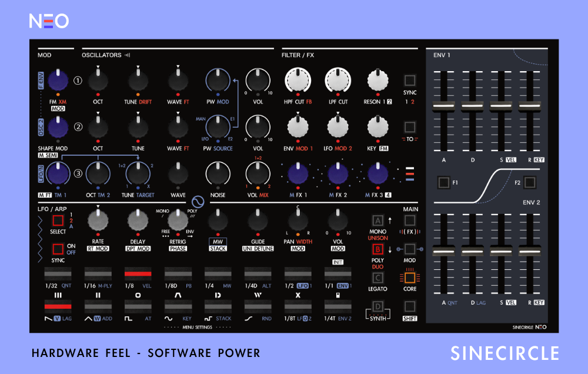Viewport: 588px width, 374px height.
Task: Select the B POLY DUO button
Action: click(377, 249)
